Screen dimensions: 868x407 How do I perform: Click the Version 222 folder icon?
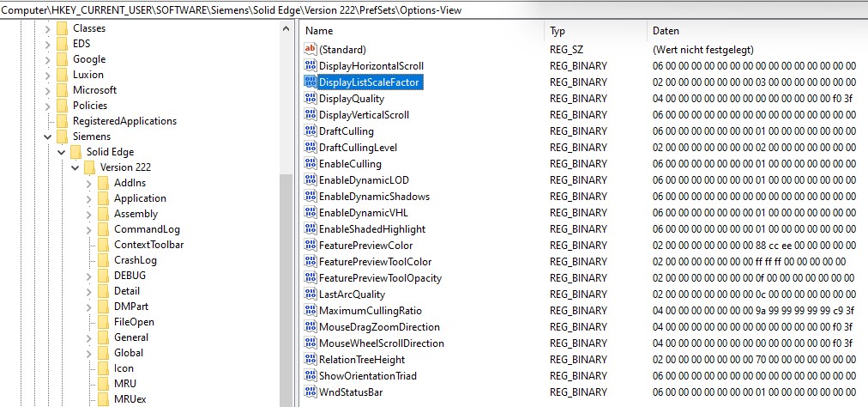pyautogui.click(x=90, y=167)
